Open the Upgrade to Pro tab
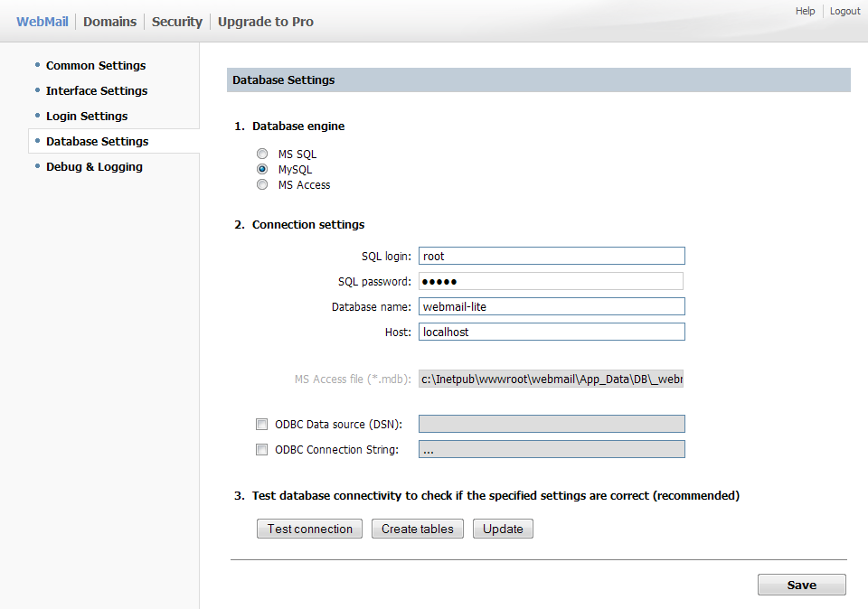The image size is (868, 609). pyautogui.click(x=265, y=22)
